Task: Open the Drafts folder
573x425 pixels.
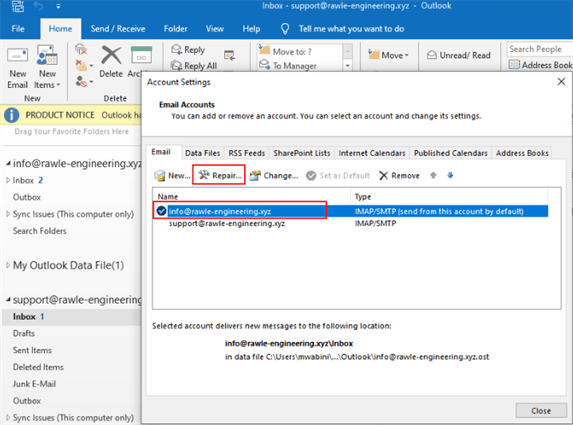Action: (24, 333)
